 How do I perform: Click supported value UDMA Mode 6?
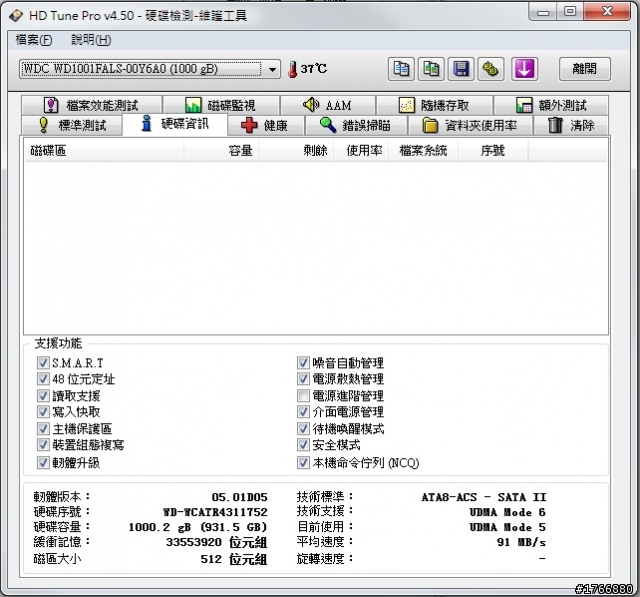point(507,512)
